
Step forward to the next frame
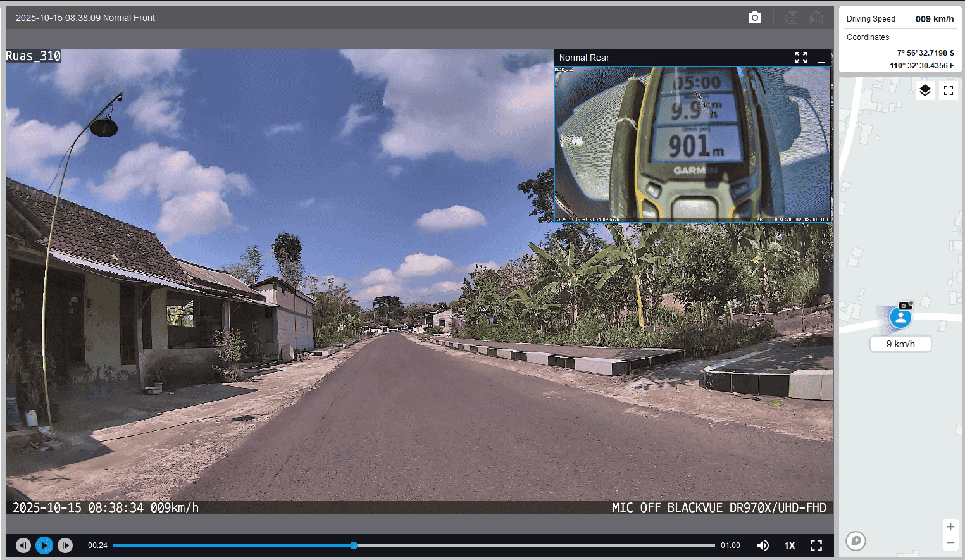(65, 545)
